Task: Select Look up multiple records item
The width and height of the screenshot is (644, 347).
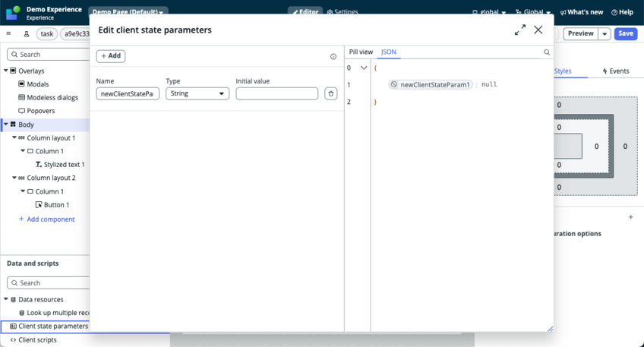Action: tap(58, 313)
